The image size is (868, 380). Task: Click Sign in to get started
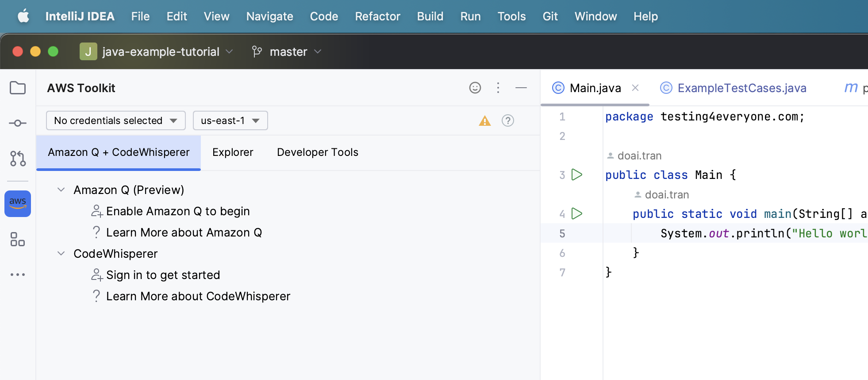163,275
